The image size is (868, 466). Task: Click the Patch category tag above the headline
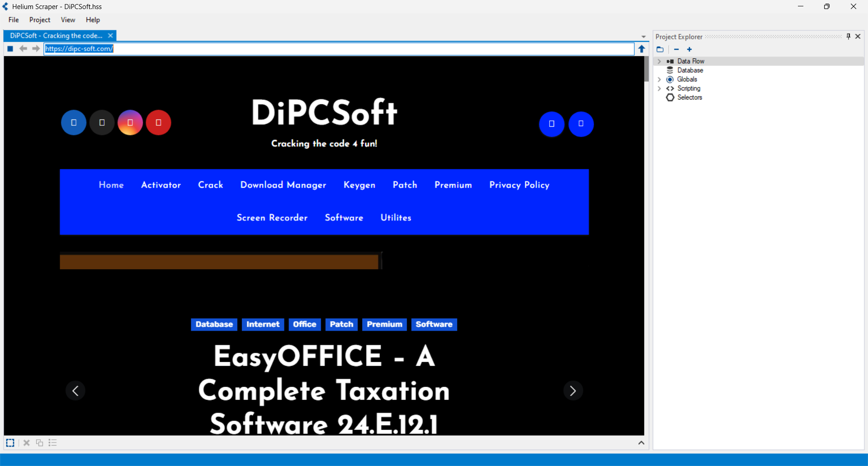[342, 324]
